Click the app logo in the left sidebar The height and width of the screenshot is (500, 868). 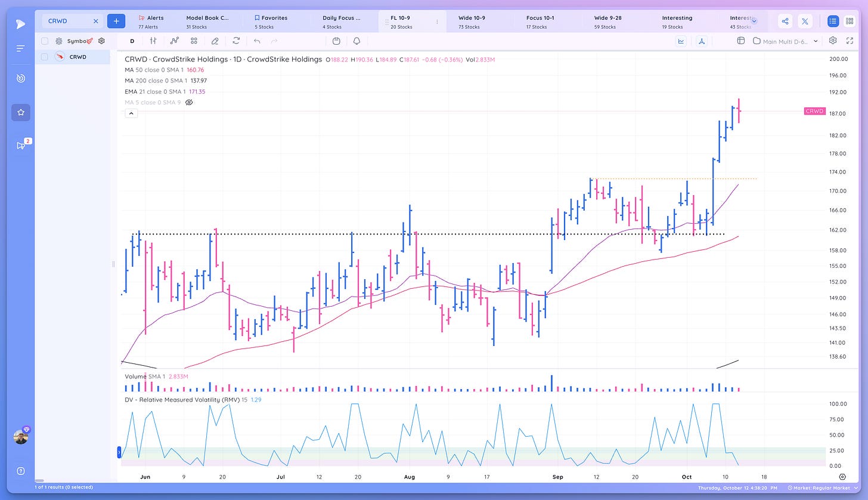pos(21,24)
